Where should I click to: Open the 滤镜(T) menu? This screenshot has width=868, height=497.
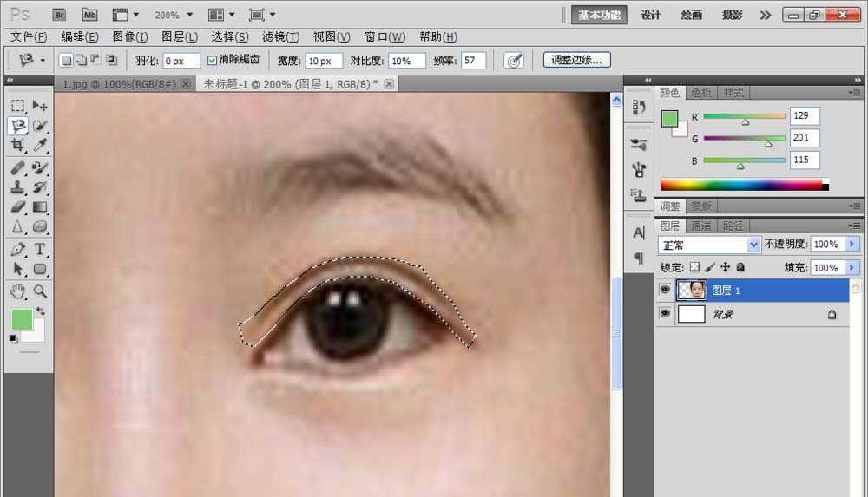point(280,36)
